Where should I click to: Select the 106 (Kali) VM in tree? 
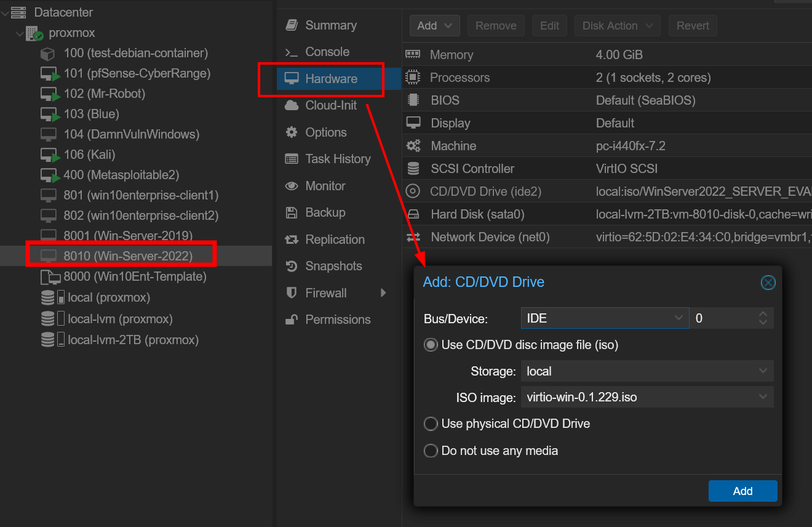tap(89, 155)
